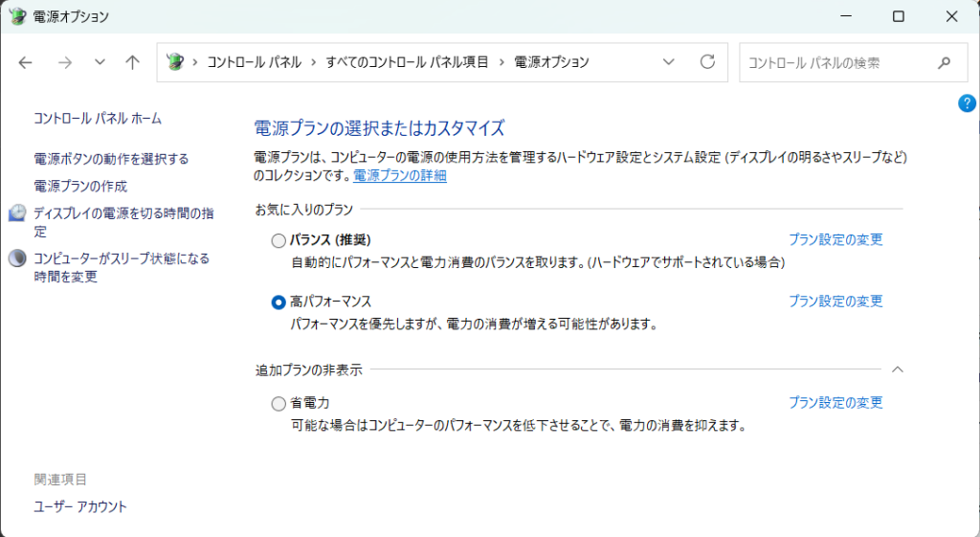Open 電源ボタンの動作を選択する in sidebar

111,159
